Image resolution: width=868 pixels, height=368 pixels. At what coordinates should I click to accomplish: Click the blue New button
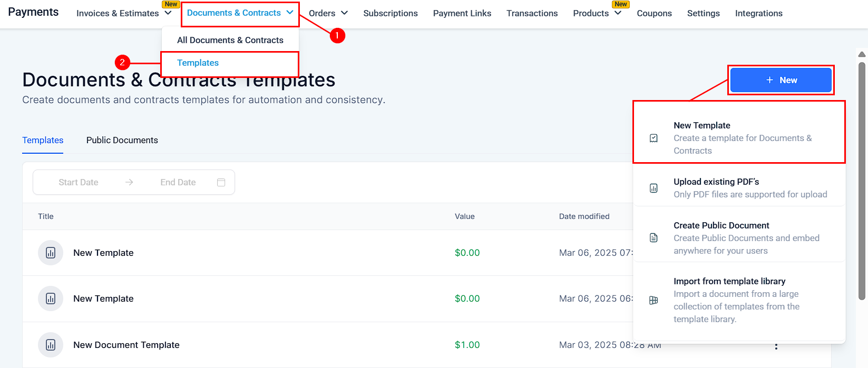[x=781, y=80]
